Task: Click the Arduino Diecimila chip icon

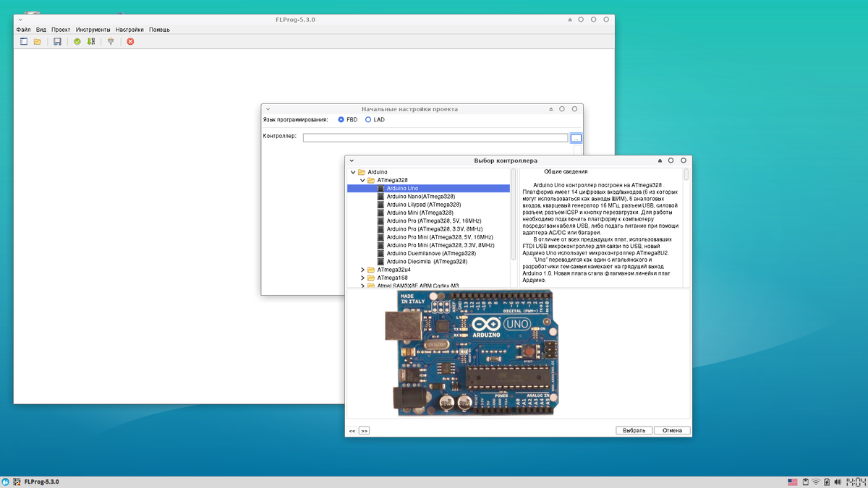Action: pyautogui.click(x=380, y=262)
